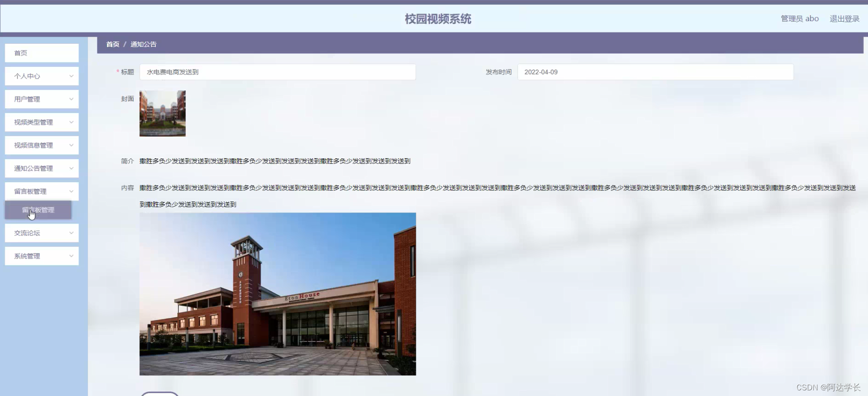The height and width of the screenshot is (396, 868).
Task: Expand the 视频信息管理 chevron arrow
Action: [71, 145]
